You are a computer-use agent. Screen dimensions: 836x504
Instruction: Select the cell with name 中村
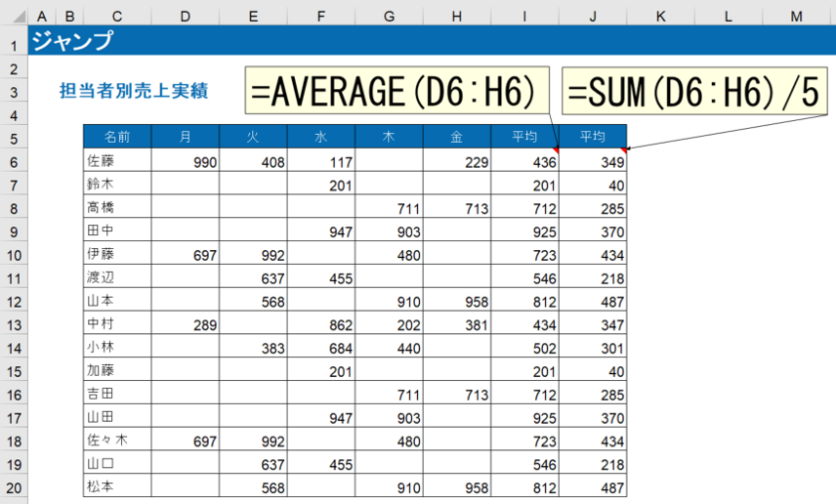click(x=117, y=323)
